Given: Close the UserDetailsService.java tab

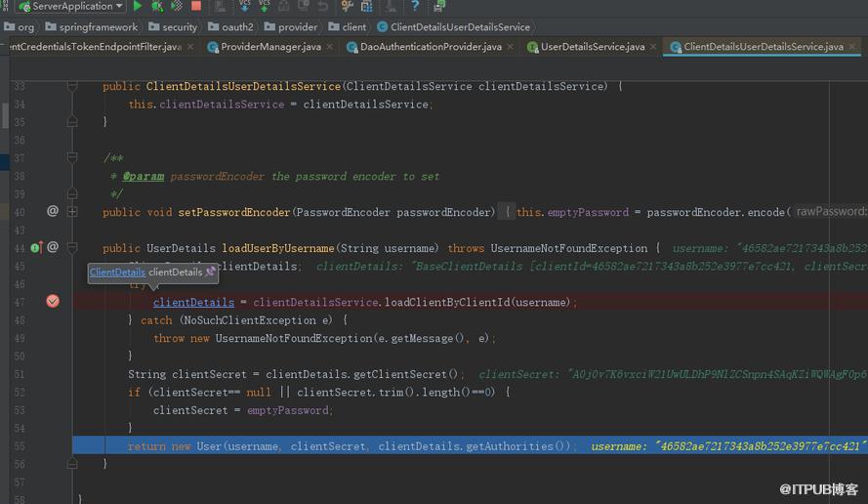Looking at the screenshot, I should click(x=653, y=47).
